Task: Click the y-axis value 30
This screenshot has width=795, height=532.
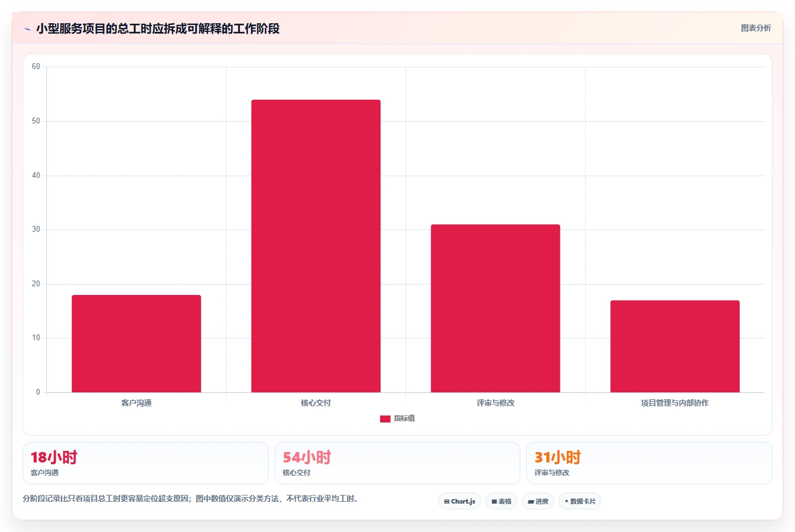Action: click(36, 229)
